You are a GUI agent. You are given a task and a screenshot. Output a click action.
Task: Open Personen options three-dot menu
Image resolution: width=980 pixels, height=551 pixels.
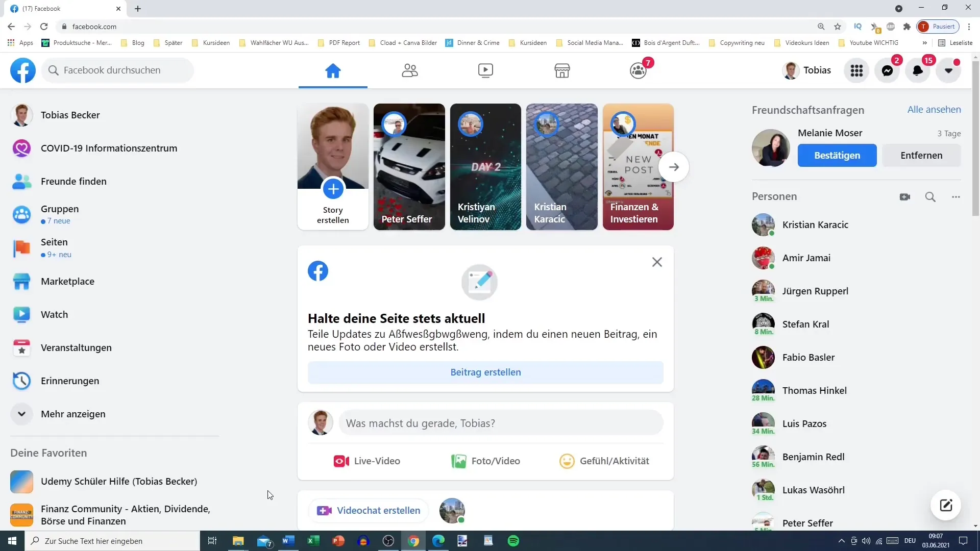pos(956,197)
